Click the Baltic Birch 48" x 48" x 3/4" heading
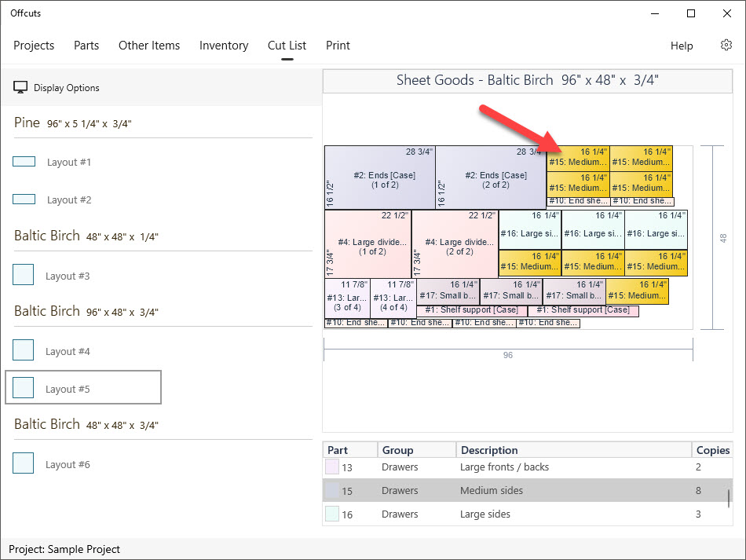 (x=86, y=424)
